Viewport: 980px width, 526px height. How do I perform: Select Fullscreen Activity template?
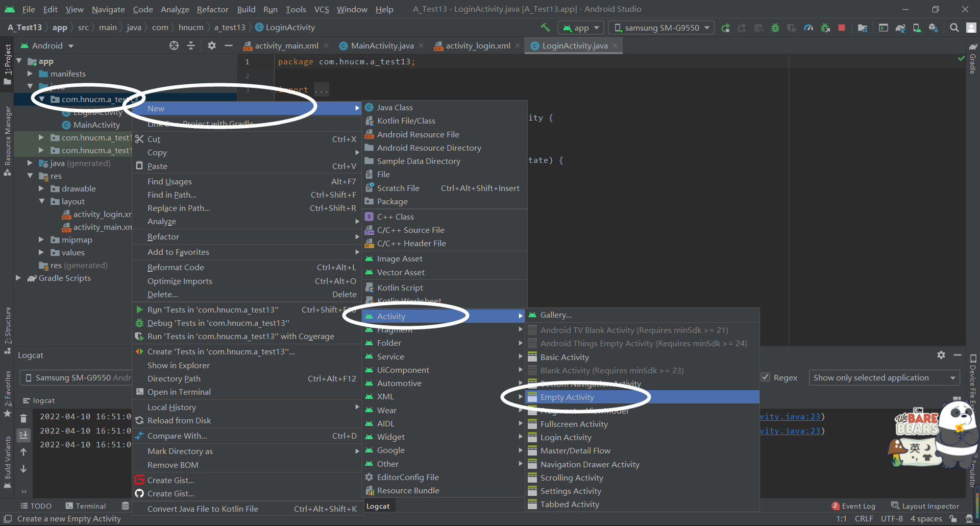coord(643,424)
